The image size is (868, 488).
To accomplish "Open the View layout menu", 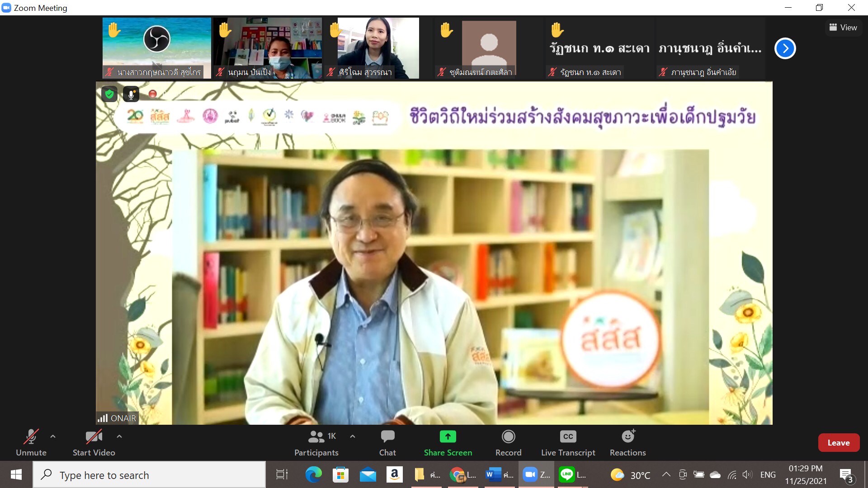I will pos(843,28).
